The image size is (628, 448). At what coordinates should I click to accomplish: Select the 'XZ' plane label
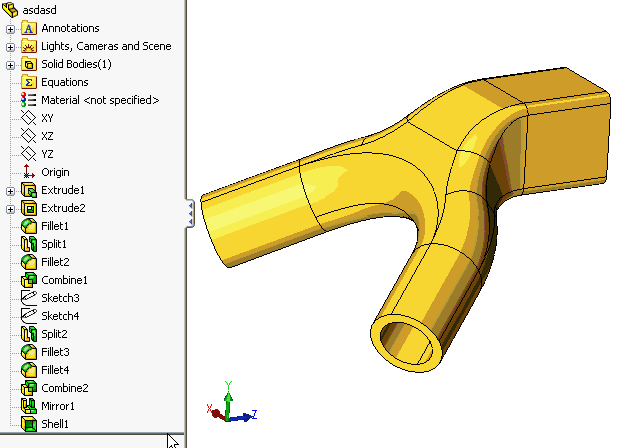(47, 136)
